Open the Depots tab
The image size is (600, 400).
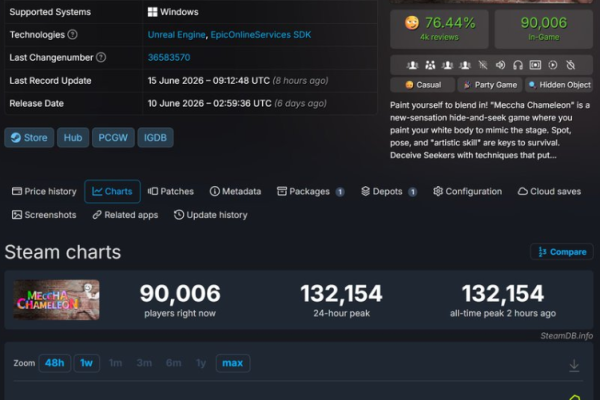[389, 191]
